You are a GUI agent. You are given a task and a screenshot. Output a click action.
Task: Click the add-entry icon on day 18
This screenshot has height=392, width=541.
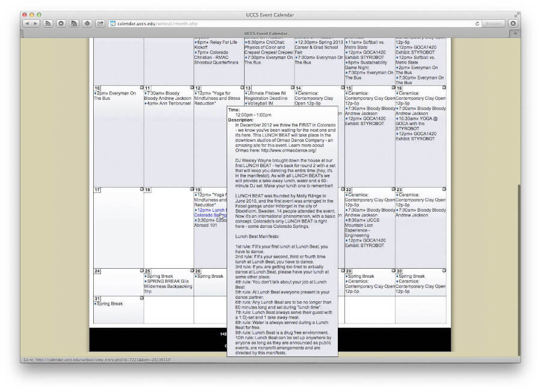point(192,189)
